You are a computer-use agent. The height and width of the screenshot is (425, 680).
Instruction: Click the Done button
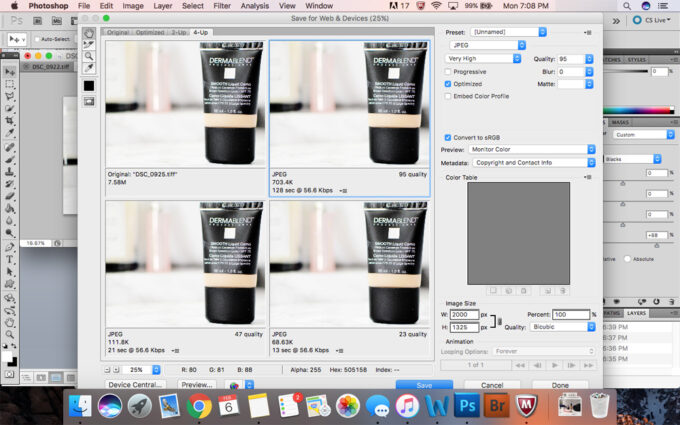click(x=560, y=385)
